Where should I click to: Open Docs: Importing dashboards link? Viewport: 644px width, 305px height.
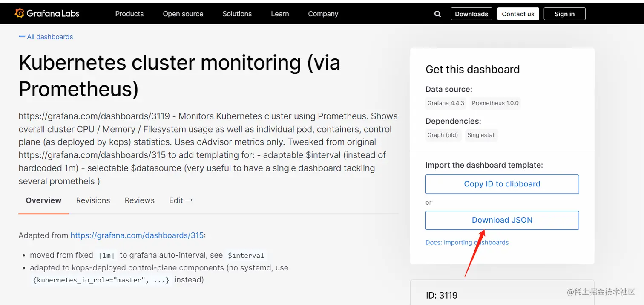(467, 243)
